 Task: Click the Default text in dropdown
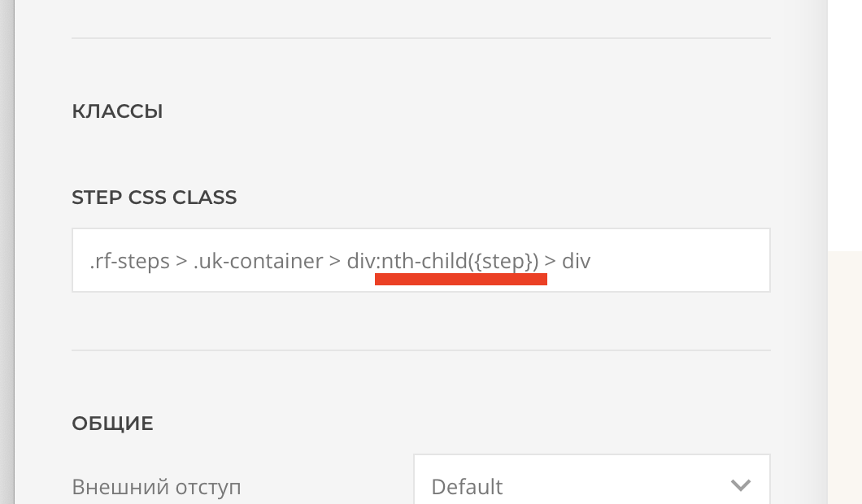[x=467, y=487]
